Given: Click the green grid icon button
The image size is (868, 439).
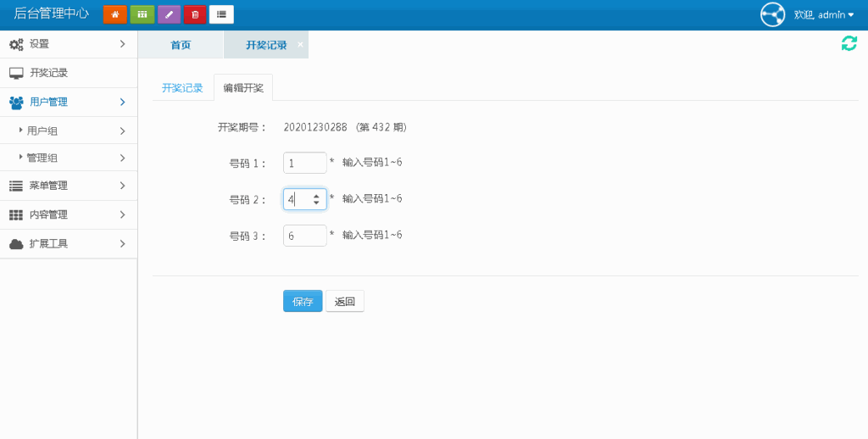Looking at the screenshot, I should point(142,14).
